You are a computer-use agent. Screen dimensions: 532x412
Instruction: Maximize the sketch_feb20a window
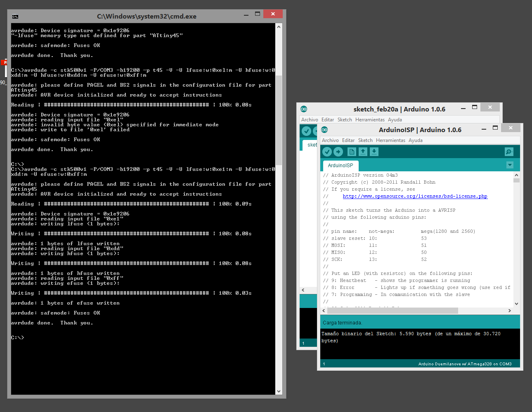point(475,107)
